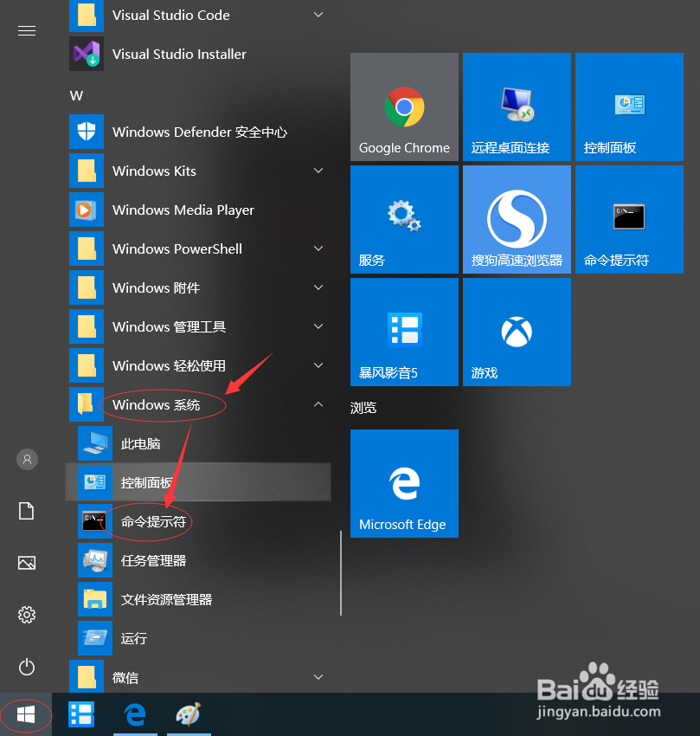Click the user account icon in sidebar
The width and height of the screenshot is (700, 736).
click(27, 459)
